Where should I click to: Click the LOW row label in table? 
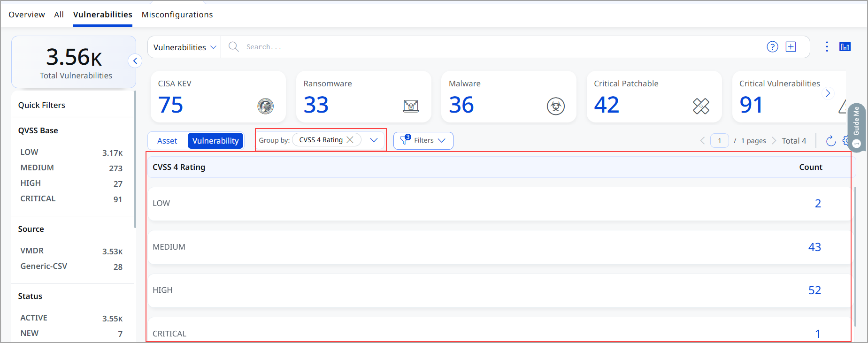161,203
